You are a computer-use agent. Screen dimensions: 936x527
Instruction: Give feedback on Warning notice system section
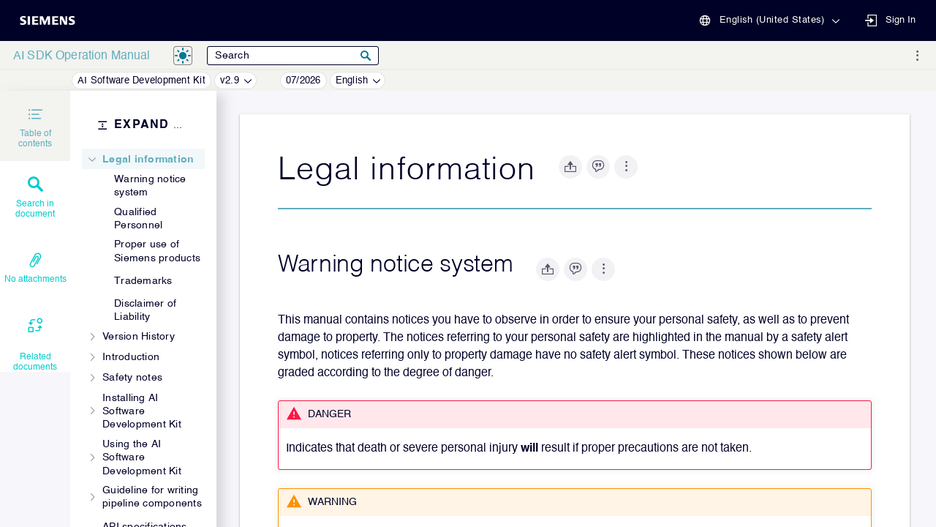[x=575, y=269]
